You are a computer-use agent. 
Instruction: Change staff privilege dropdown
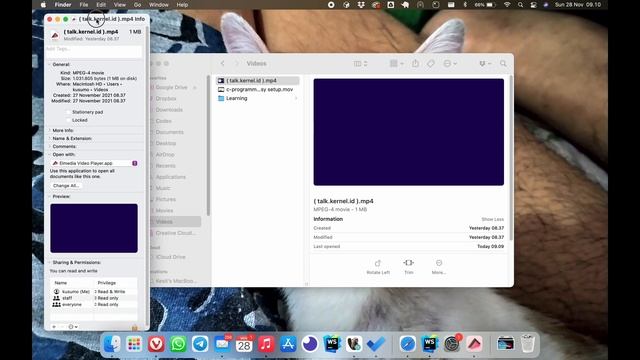click(x=107, y=298)
